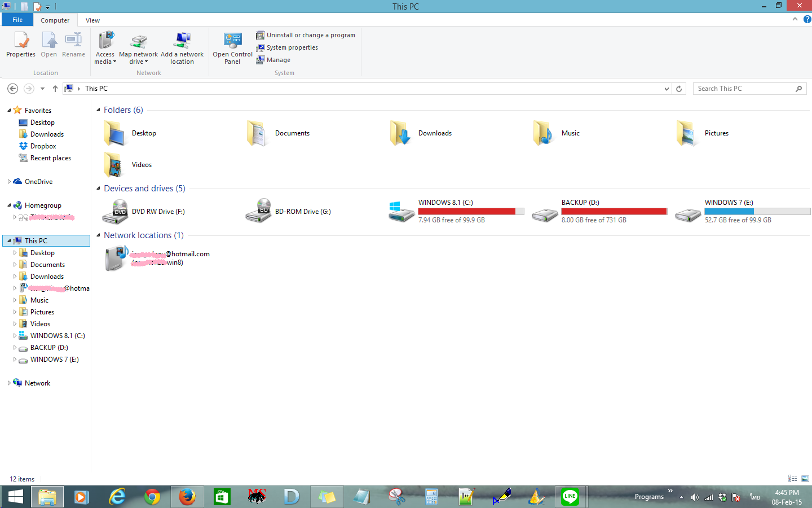The width and height of the screenshot is (812, 508).
Task: Expand the Network tree node
Action: pos(9,383)
